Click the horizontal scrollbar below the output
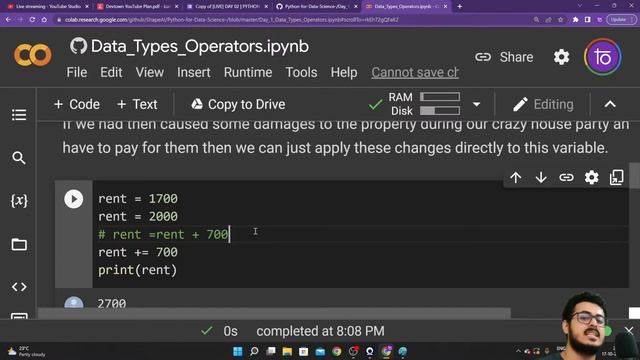 pos(273,313)
